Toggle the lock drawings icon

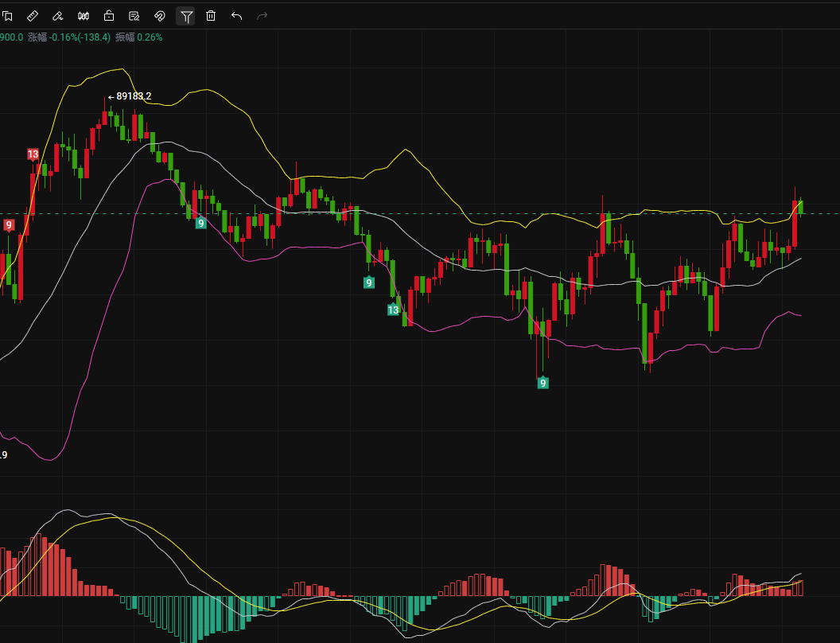(109, 16)
